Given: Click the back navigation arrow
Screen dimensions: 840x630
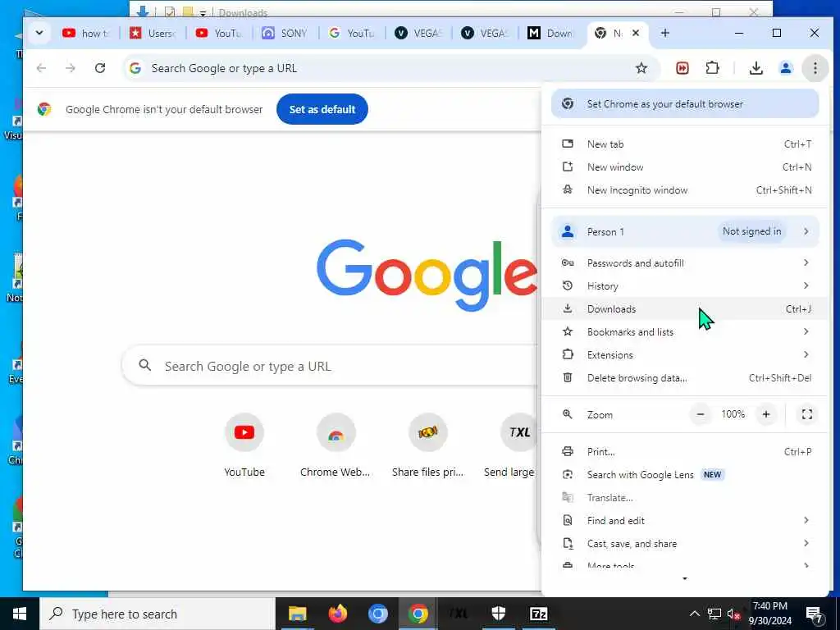Looking at the screenshot, I should (41, 68).
